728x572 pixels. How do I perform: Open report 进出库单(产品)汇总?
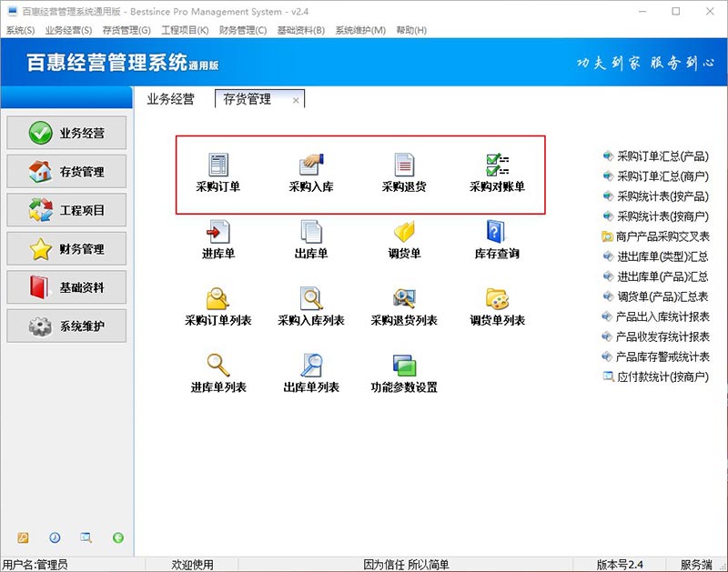[656, 276]
